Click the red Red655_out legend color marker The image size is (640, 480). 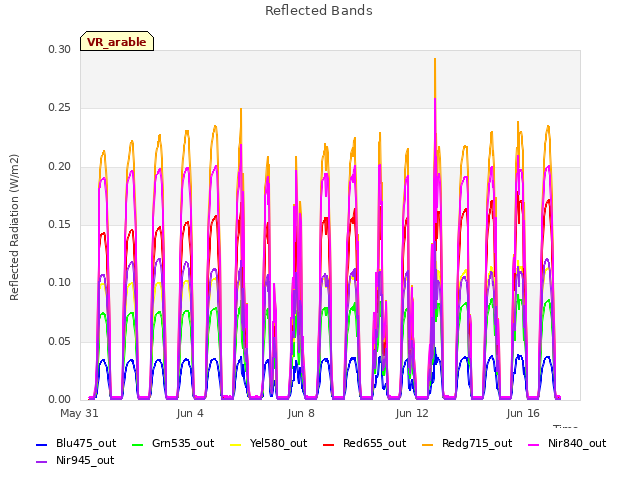(x=329, y=445)
